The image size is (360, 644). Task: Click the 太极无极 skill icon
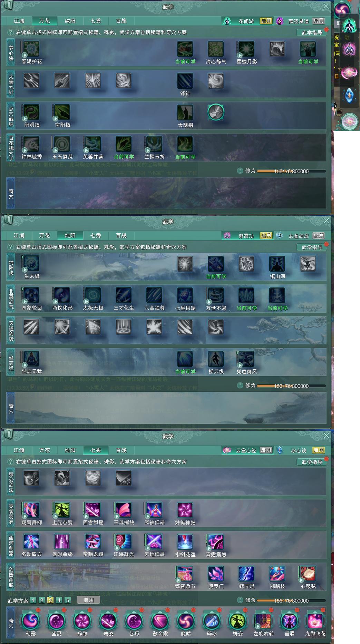93,295
